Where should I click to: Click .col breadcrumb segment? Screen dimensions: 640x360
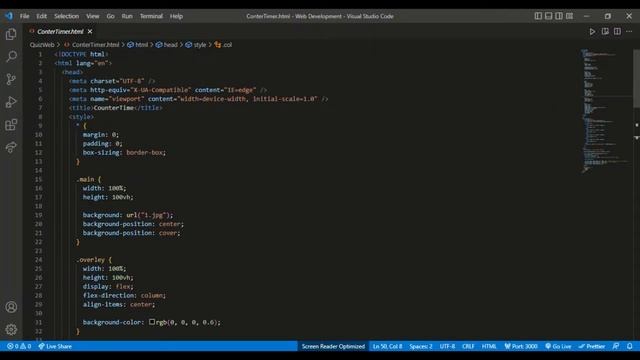224,44
